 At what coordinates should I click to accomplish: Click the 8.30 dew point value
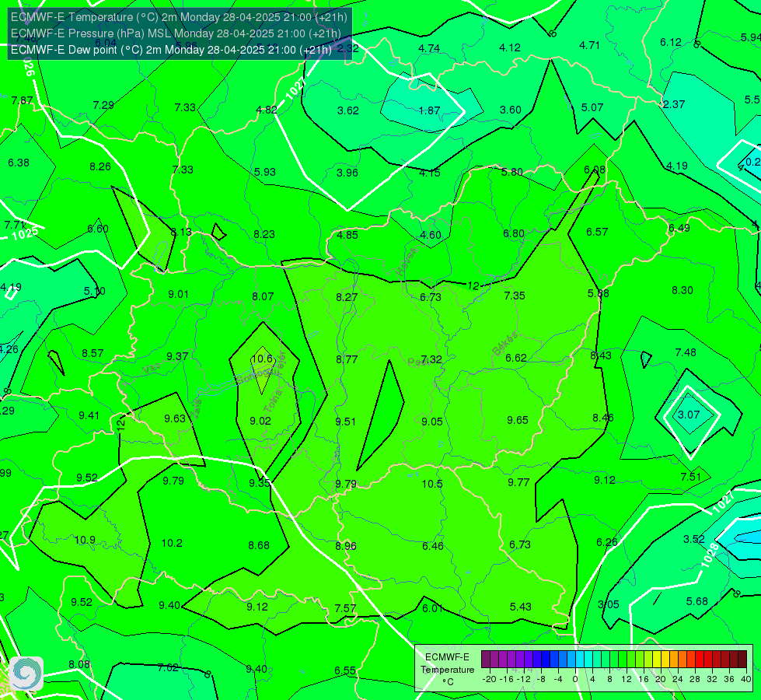tap(682, 290)
